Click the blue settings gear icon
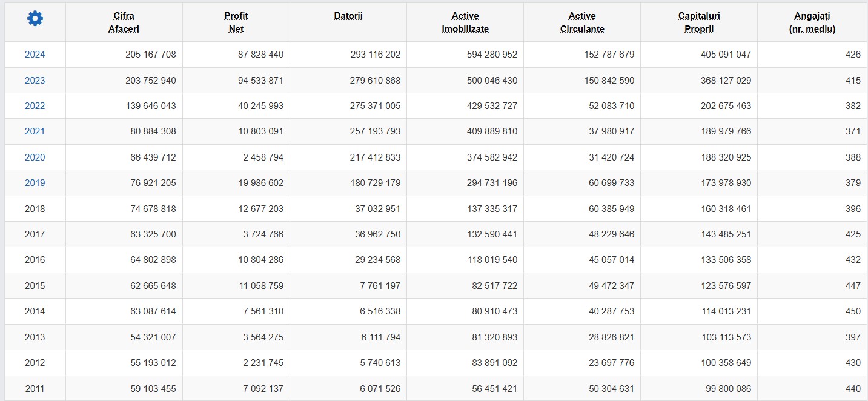The height and width of the screenshot is (401, 868). tap(35, 19)
